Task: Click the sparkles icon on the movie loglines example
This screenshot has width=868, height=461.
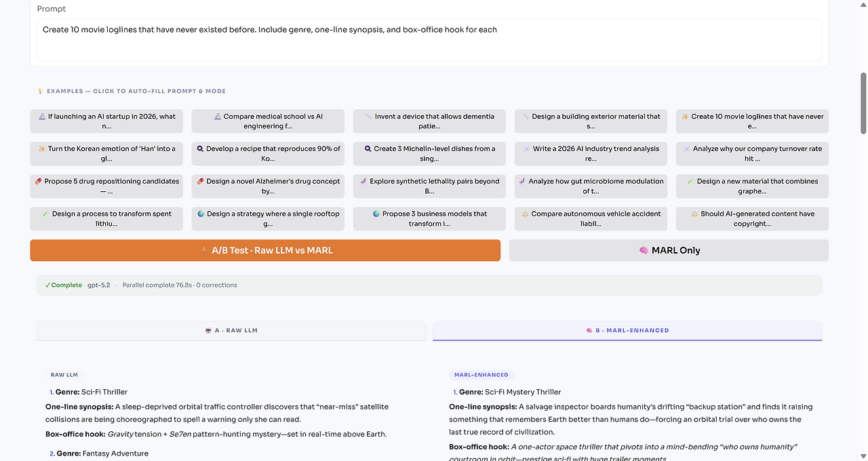Action: pos(684,116)
